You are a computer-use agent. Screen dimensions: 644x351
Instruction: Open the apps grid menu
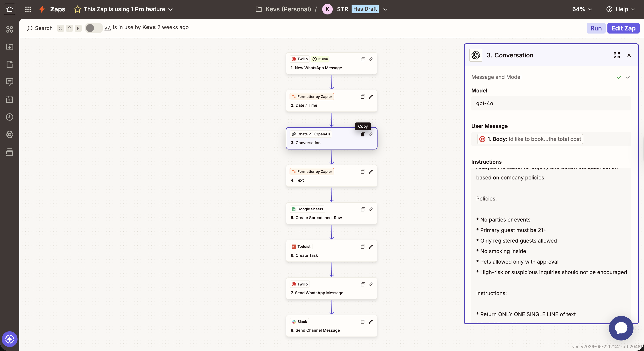pos(28,9)
